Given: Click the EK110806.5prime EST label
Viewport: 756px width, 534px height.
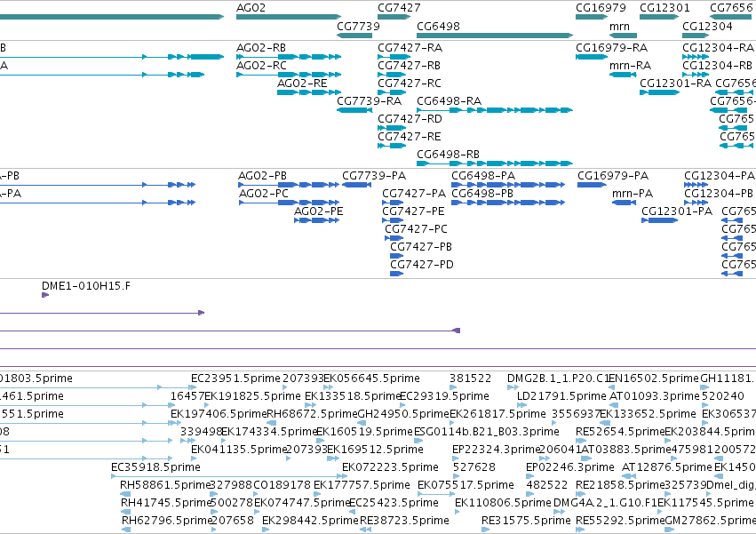Looking at the screenshot, I should click(x=503, y=503).
